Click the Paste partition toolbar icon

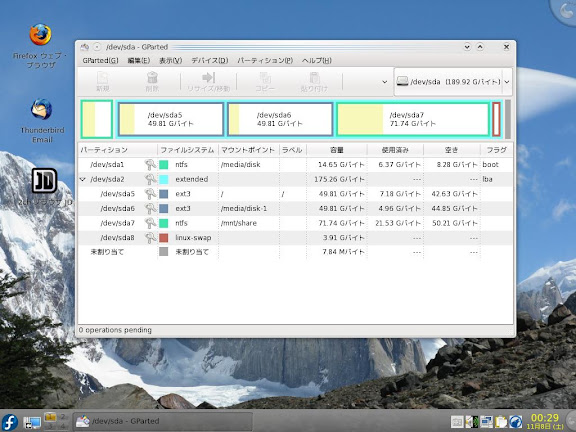tap(314, 78)
